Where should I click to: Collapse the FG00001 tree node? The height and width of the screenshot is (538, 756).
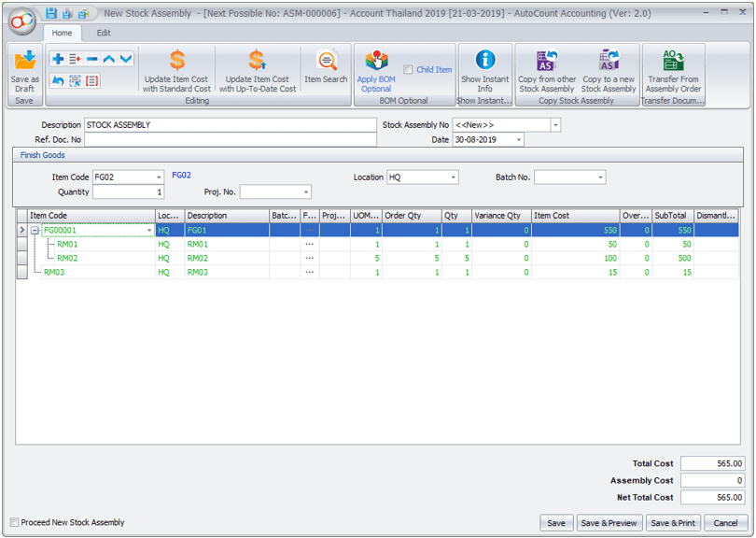(x=35, y=230)
